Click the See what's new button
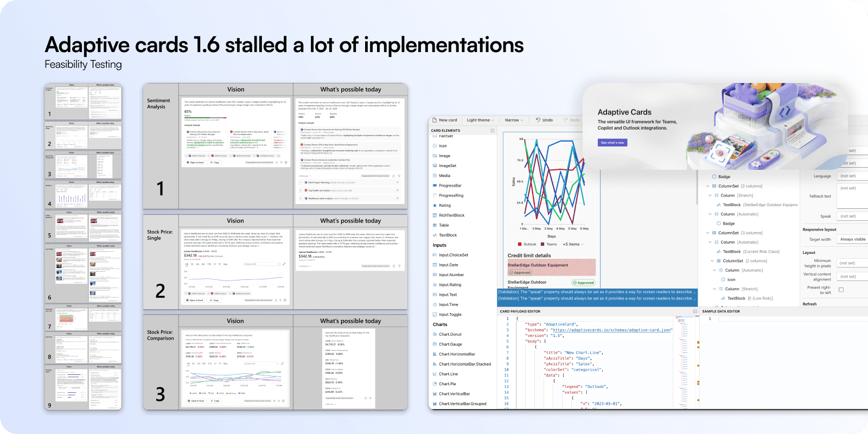Image resolution: width=868 pixels, height=434 pixels. pos(612,143)
